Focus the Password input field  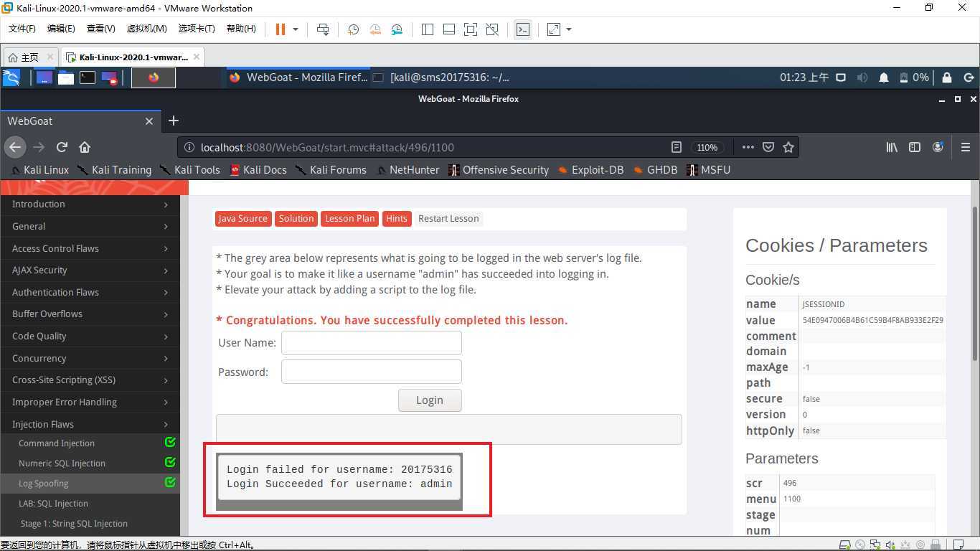[x=371, y=372]
